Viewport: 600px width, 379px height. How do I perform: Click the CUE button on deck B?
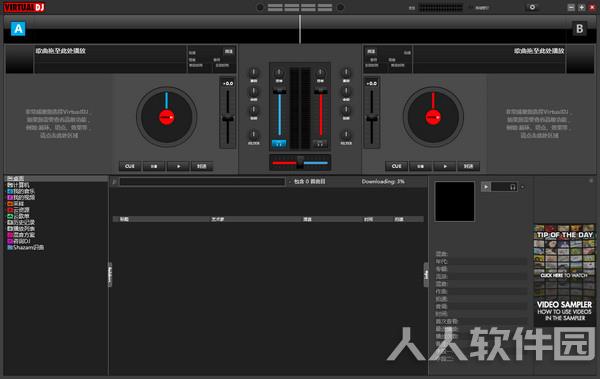tap(396, 166)
